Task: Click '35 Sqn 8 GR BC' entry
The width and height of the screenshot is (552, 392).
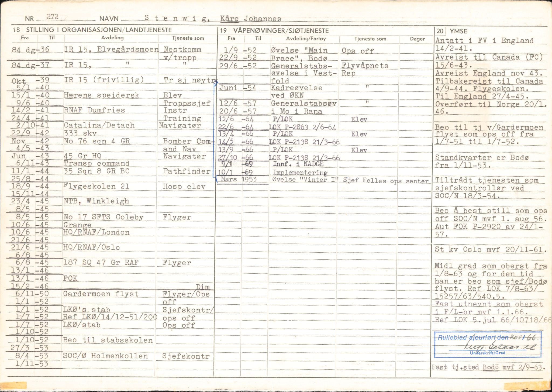Action: click(96, 171)
